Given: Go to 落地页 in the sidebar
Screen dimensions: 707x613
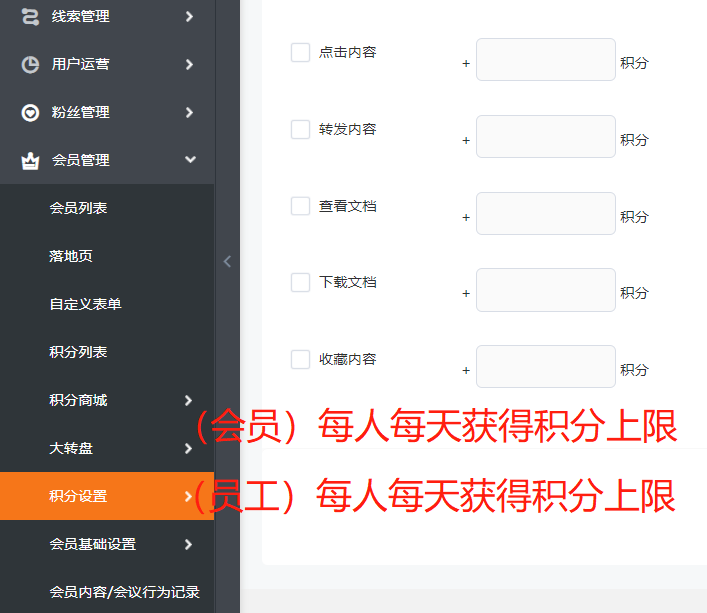Looking at the screenshot, I should (x=71, y=256).
